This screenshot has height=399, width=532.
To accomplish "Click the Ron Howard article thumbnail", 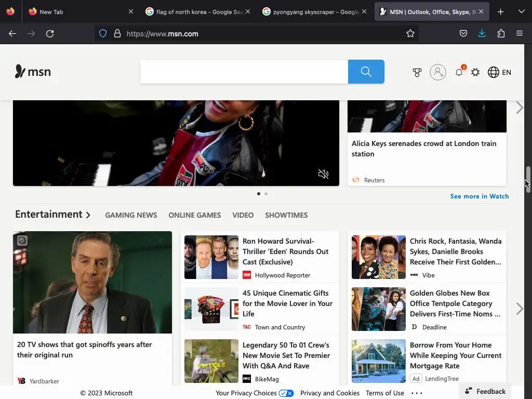I will pos(211,257).
